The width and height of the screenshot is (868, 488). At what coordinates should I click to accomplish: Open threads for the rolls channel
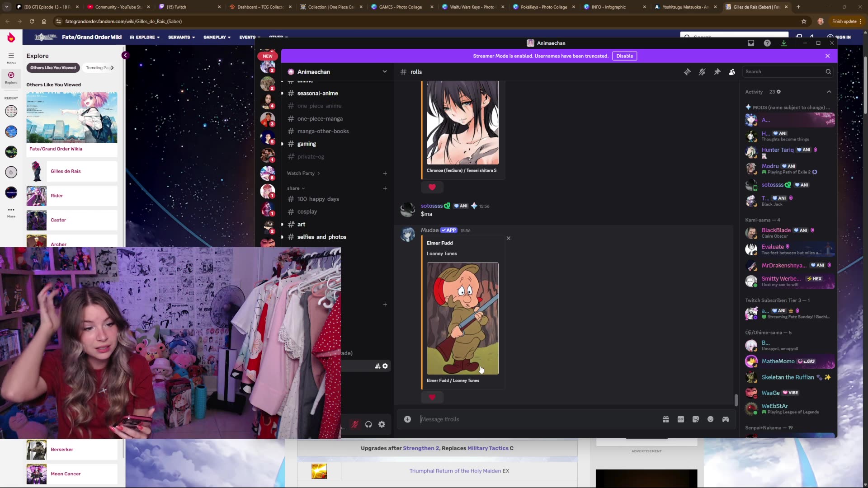(x=687, y=71)
